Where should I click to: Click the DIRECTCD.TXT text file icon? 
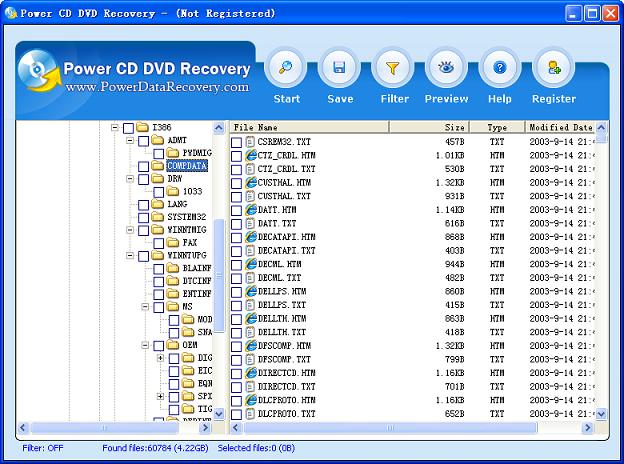[250, 386]
